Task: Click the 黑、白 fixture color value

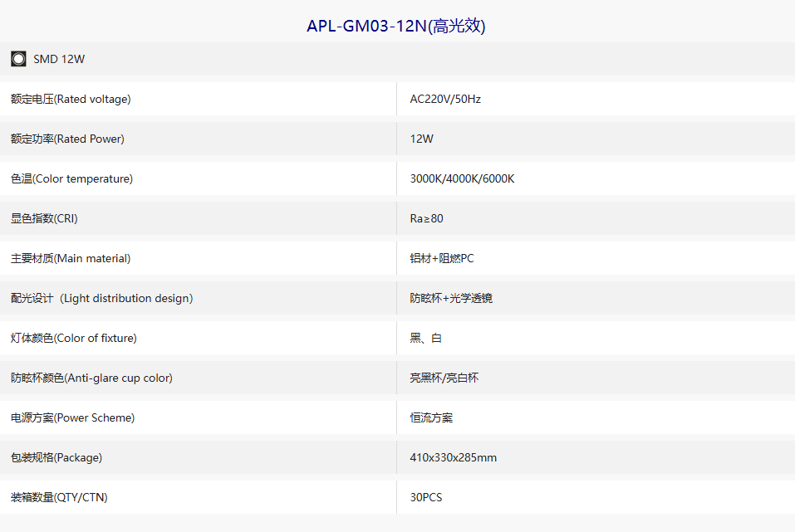Action: (426, 338)
